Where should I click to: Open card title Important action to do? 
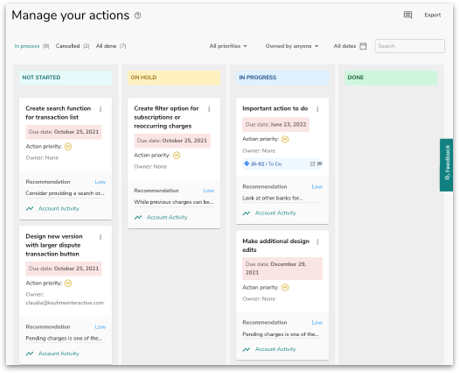(x=275, y=109)
